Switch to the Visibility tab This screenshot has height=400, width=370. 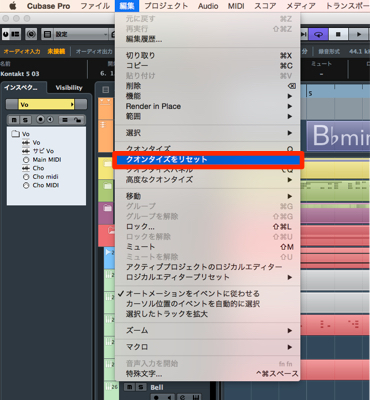[69, 88]
